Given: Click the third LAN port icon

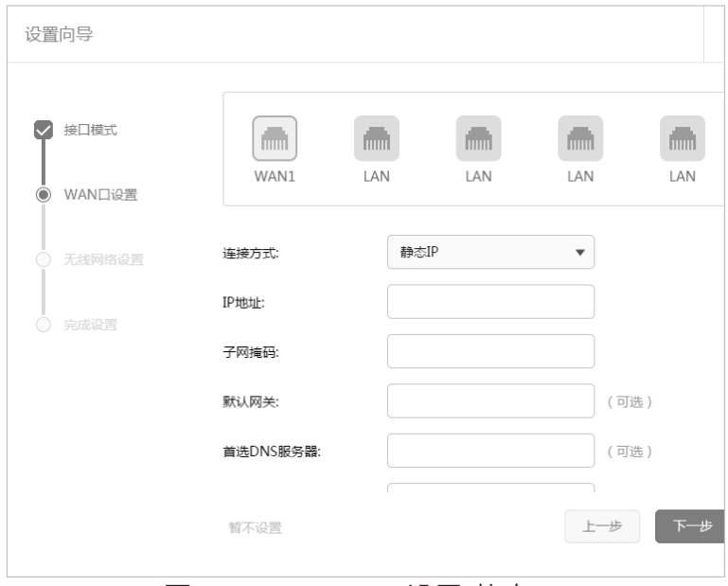Looking at the screenshot, I should 580,138.
